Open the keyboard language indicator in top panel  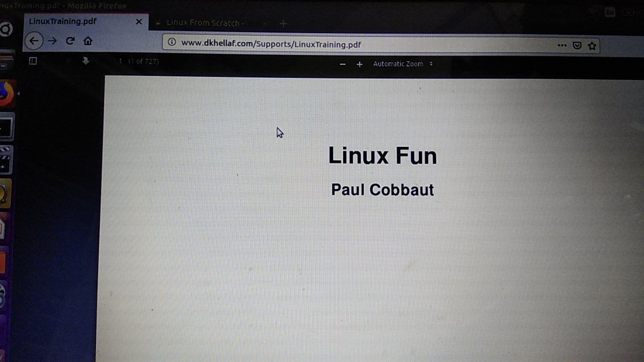pyautogui.click(x=610, y=12)
